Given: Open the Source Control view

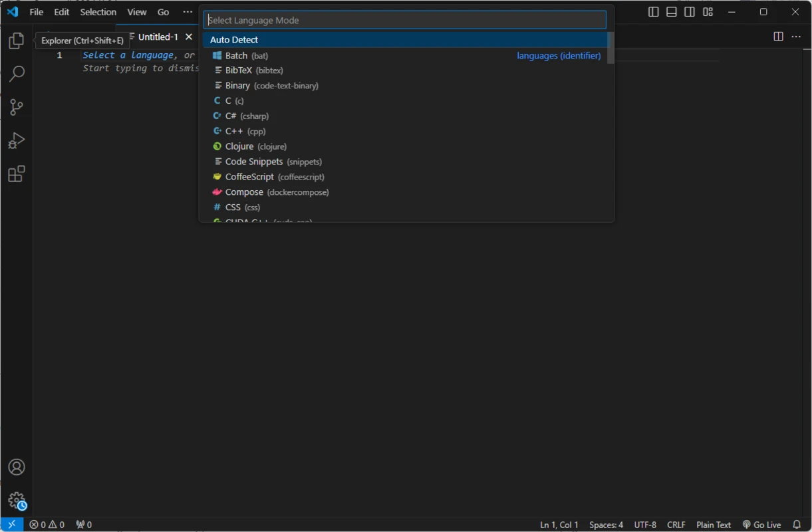Looking at the screenshot, I should coord(17,107).
